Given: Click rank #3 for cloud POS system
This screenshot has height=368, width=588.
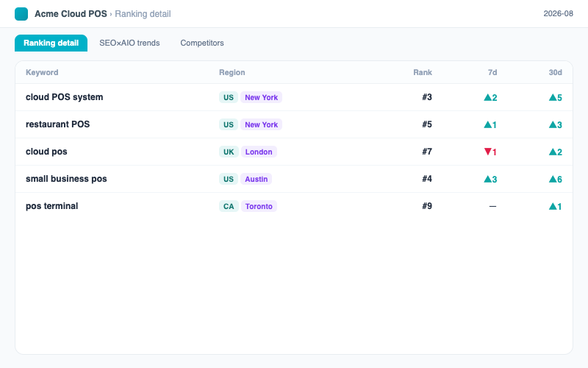Looking at the screenshot, I should 427,97.
